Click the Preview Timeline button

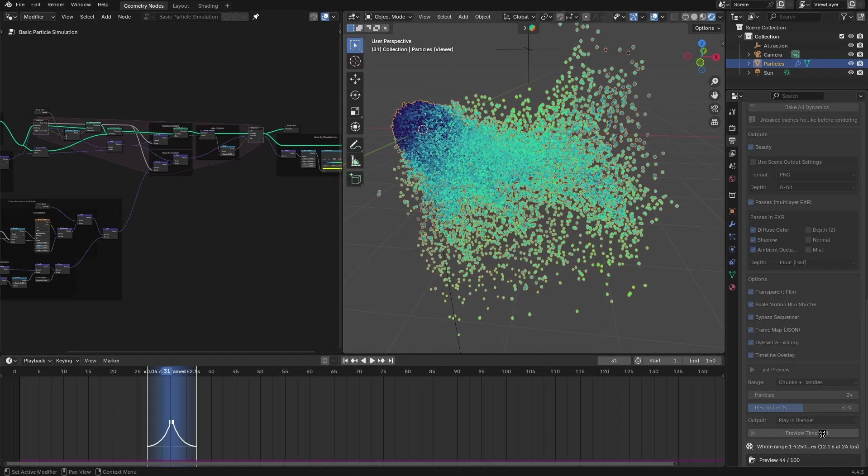click(x=803, y=433)
